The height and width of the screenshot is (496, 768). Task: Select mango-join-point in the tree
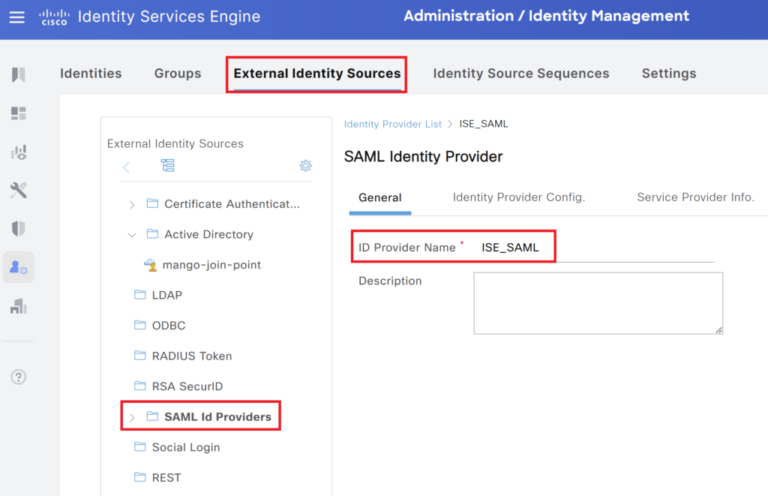212,265
